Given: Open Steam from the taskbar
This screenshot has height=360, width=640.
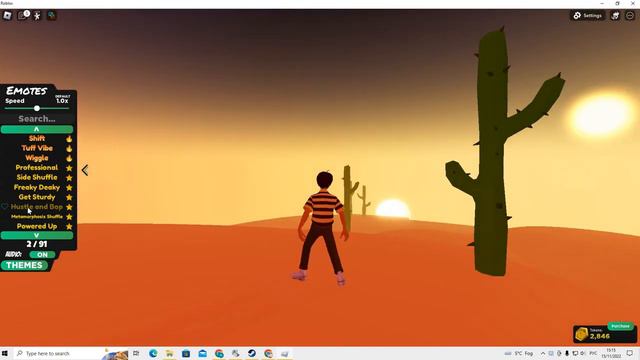Looking at the screenshot, I should tap(252, 353).
